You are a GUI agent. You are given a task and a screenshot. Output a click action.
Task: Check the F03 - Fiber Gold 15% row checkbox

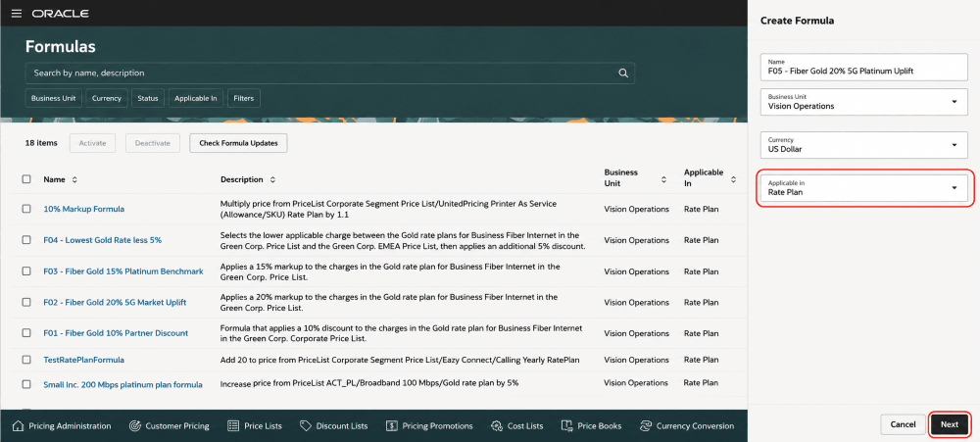click(26, 271)
